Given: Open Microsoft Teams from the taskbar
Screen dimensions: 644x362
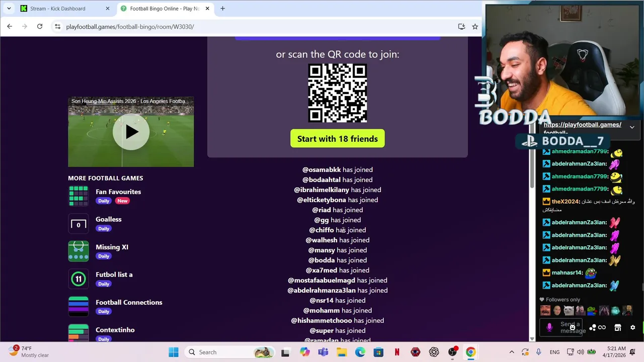Looking at the screenshot, I should [x=323, y=352].
